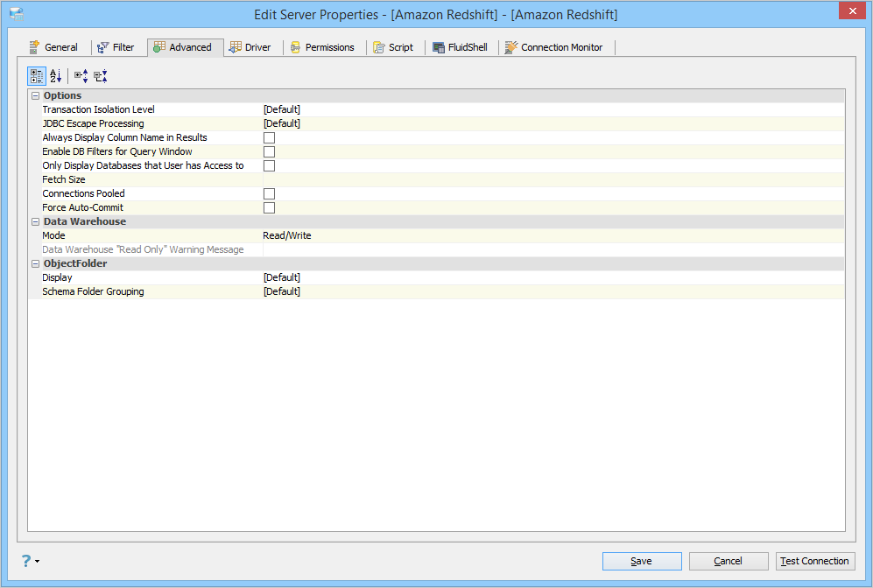
Task: Select the Transaction Isolation Level label
Action: pyautogui.click(x=99, y=109)
